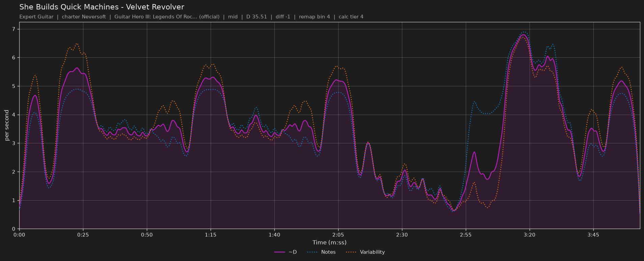Click 'D 35.51' in the subtitle

tap(257, 17)
